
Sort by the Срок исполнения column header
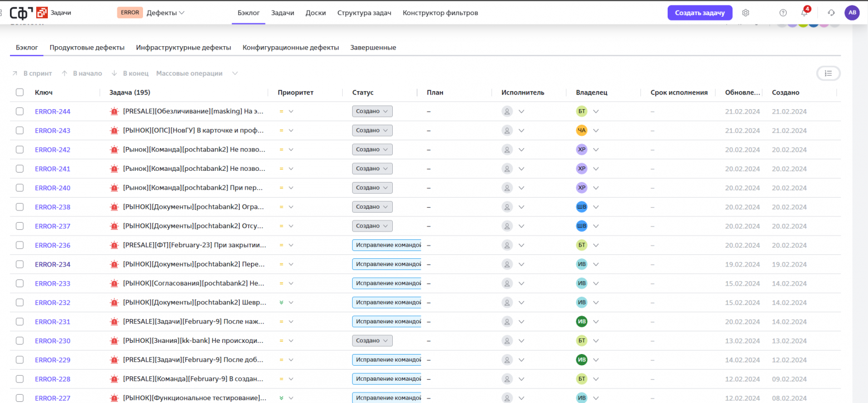point(679,92)
